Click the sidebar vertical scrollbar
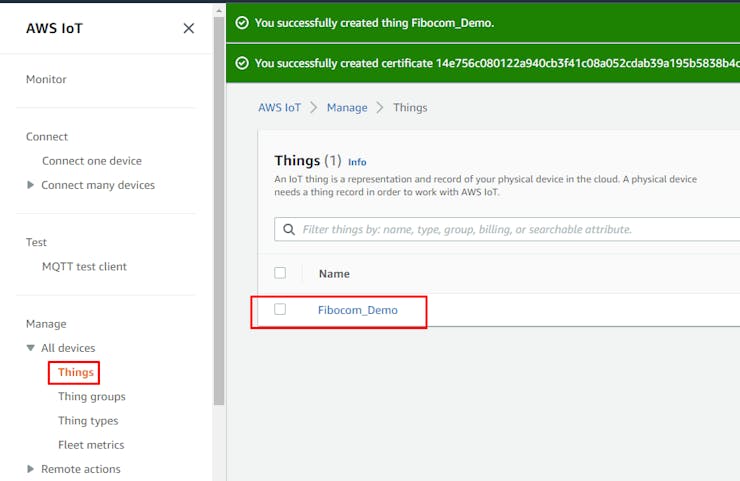The width and height of the screenshot is (740, 481). (x=218, y=200)
